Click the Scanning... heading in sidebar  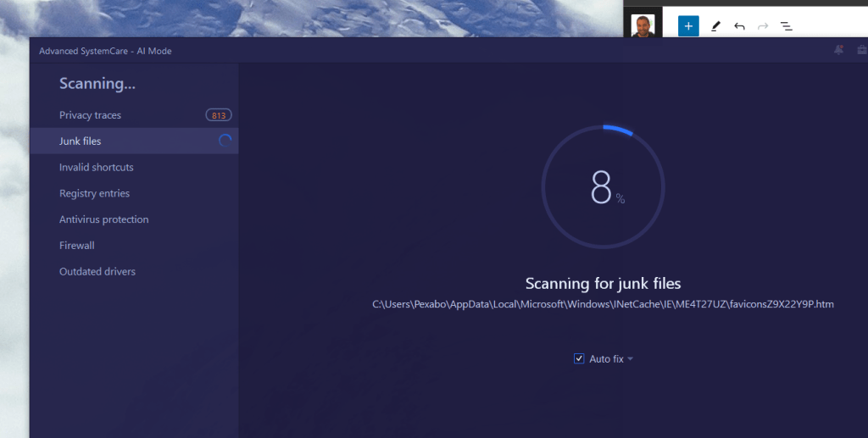coord(97,84)
